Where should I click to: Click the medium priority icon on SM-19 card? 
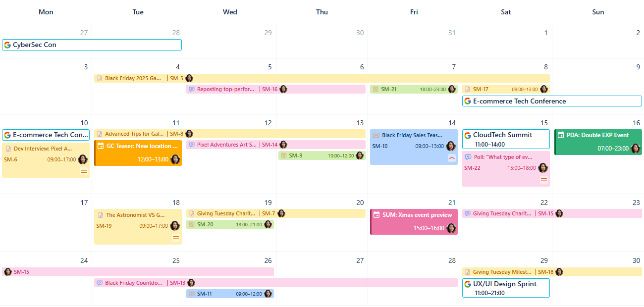pos(175,238)
